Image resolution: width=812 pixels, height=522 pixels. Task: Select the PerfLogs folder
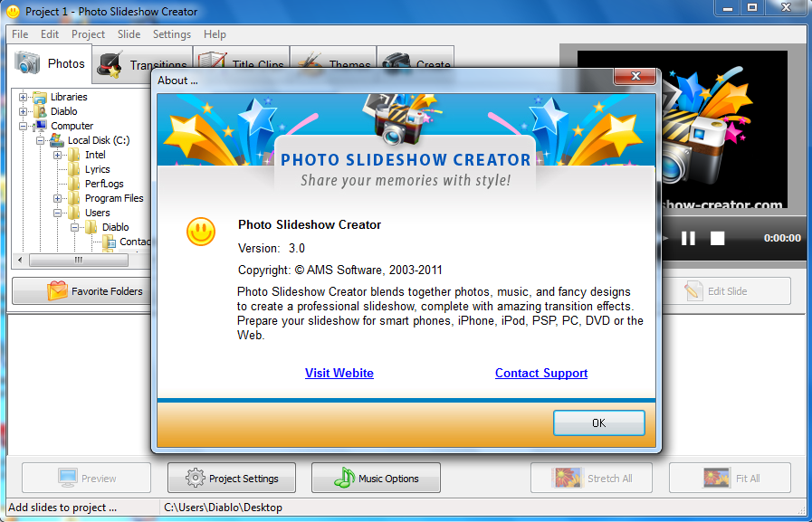(x=104, y=184)
